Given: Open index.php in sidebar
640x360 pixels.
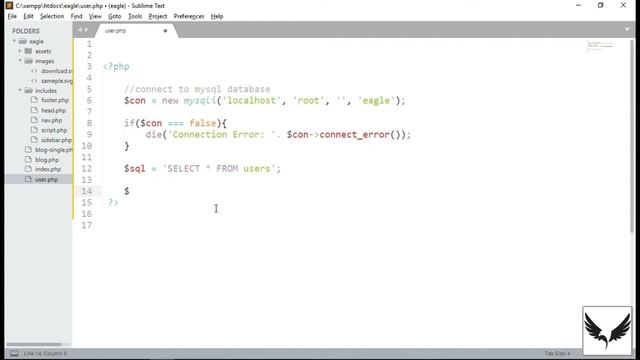Looking at the screenshot, I should 48,169.
